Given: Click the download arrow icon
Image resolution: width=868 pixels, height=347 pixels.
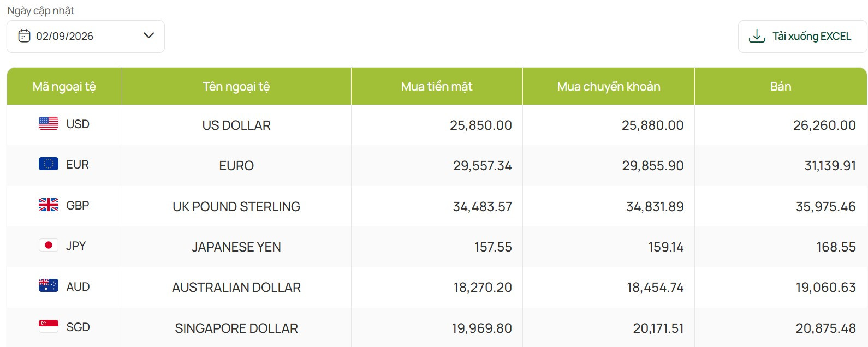Looking at the screenshot, I should pos(757,36).
